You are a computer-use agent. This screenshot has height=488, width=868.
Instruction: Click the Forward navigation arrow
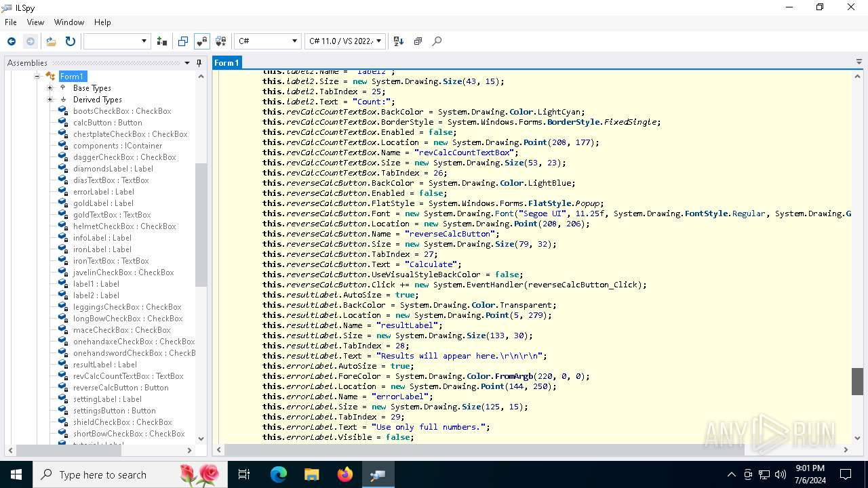pyautogui.click(x=30, y=41)
